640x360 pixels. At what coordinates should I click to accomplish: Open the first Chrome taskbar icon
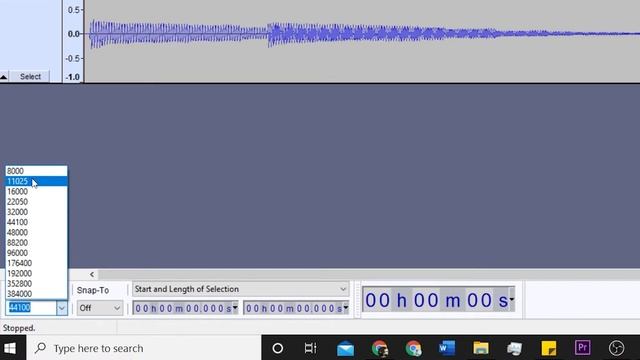coord(380,348)
